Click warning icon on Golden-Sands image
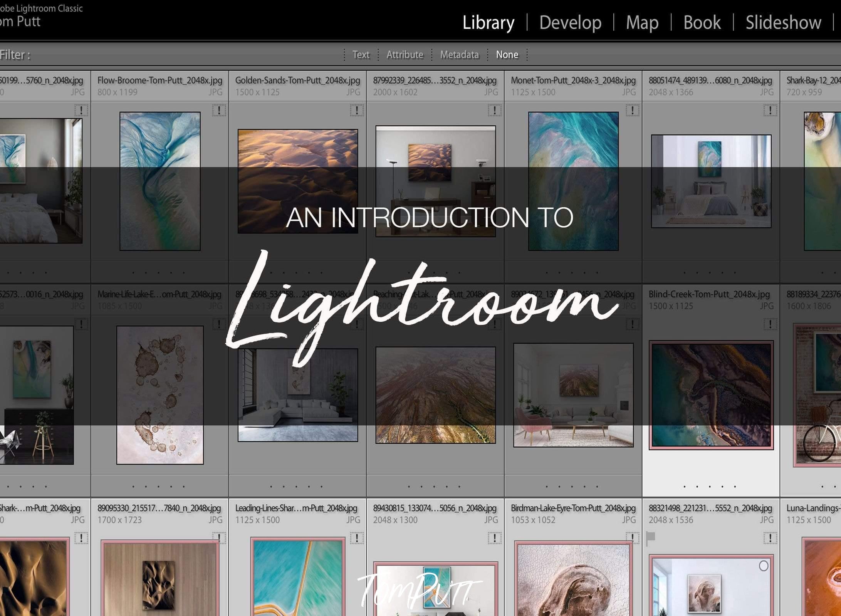 [357, 108]
